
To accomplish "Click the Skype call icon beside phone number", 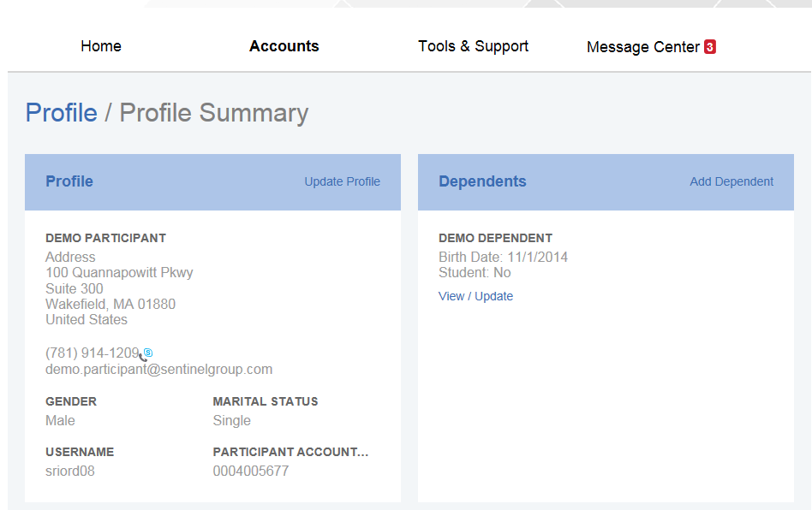I will [x=146, y=353].
